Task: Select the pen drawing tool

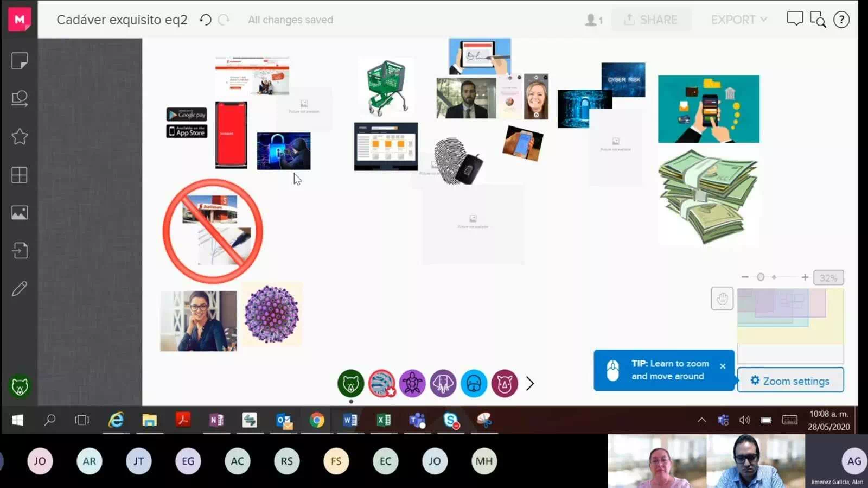Action: 20,289
